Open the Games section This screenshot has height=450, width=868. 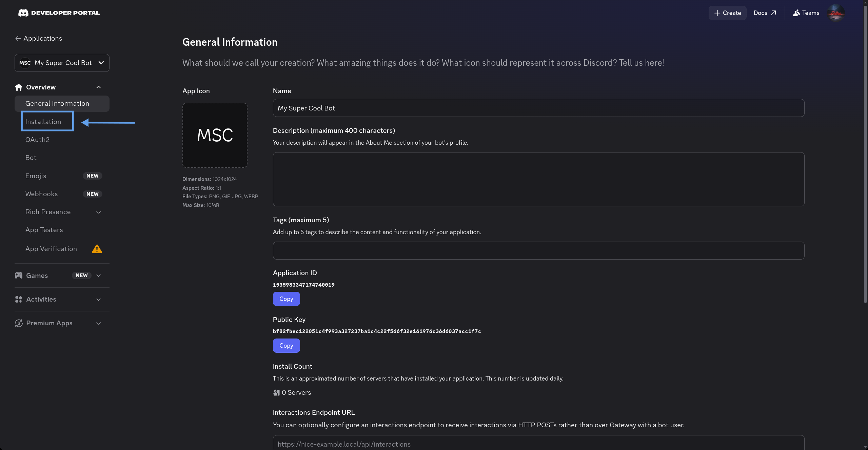37,276
